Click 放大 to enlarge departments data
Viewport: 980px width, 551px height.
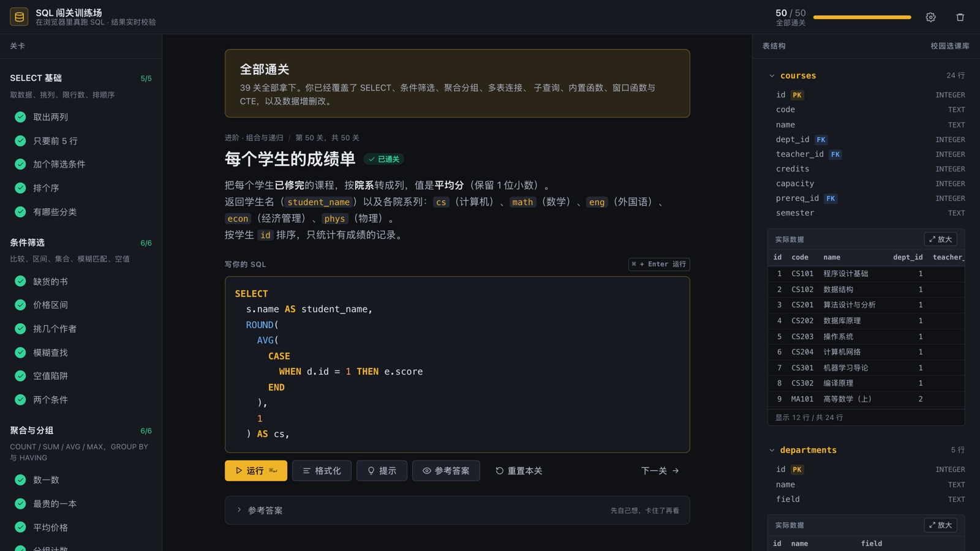940,525
